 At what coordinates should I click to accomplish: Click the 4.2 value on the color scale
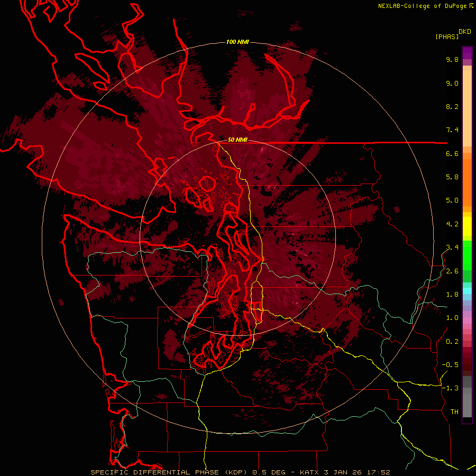click(x=452, y=224)
